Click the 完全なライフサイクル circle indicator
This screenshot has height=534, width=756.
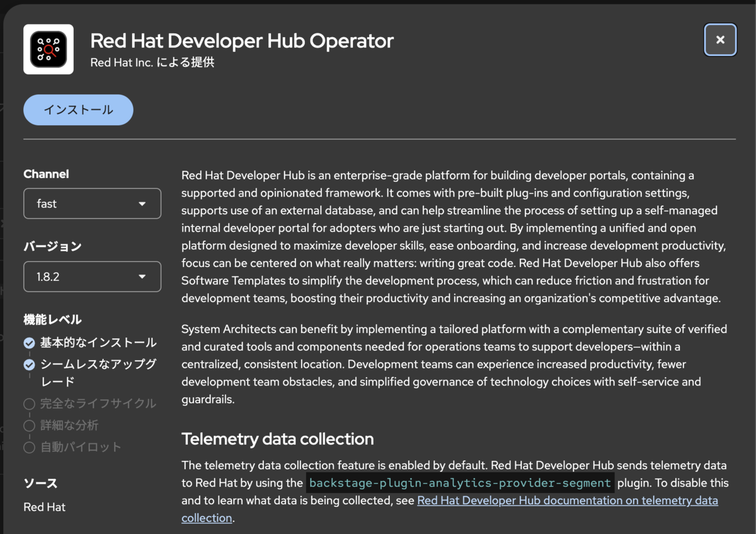point(29,404)
